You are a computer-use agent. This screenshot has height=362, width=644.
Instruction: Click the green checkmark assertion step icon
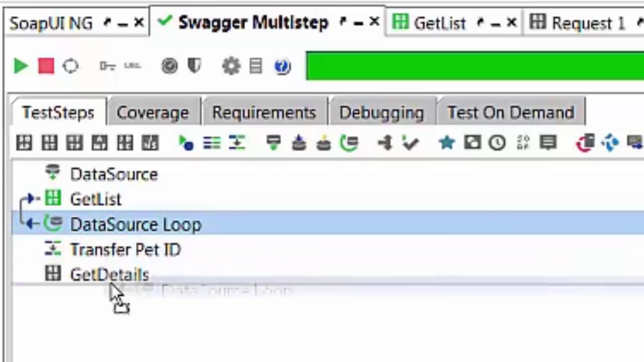[x=411, y=143]
